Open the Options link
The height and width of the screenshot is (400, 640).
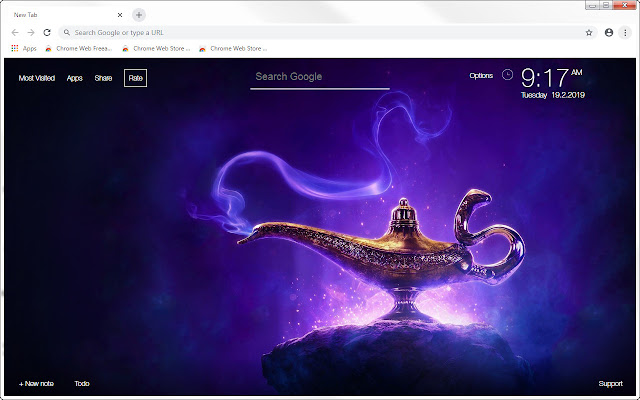click(481, 76)
